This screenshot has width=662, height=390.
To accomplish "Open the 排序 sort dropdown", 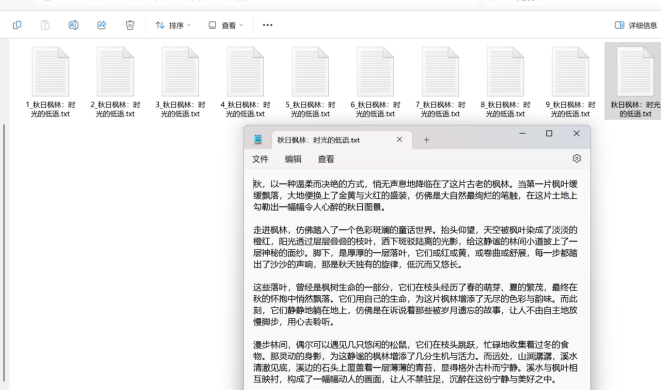I will click(173, 25).
